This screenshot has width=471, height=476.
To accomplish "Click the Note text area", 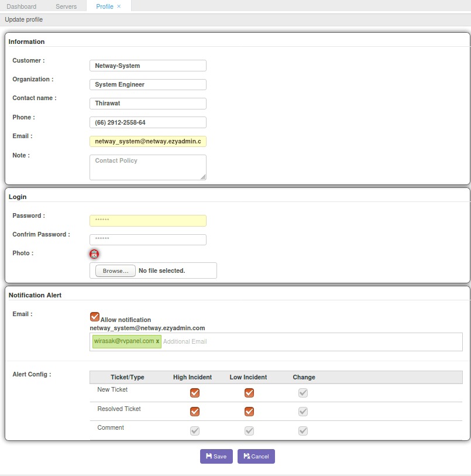I will [147, 167].
